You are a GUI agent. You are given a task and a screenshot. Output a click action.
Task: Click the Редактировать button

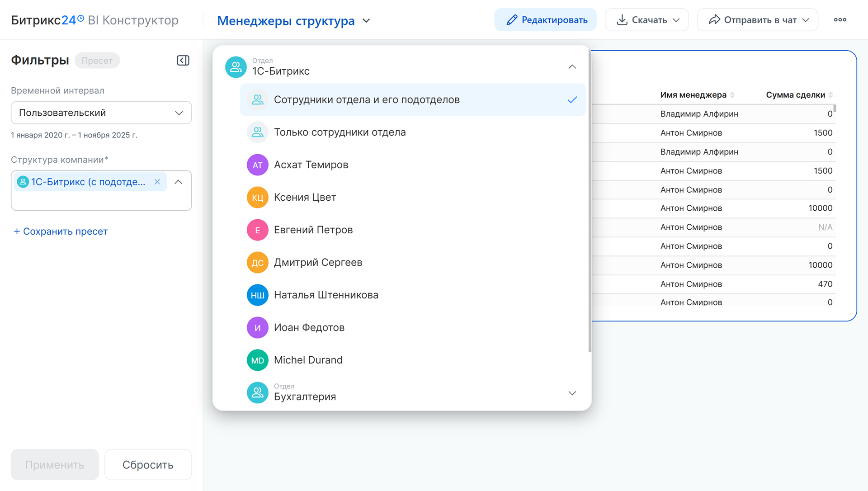pyautogui.click(x=545, y=20)
